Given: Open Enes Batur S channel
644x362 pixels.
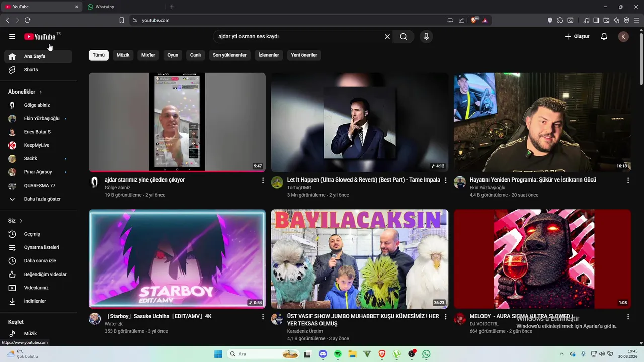Looking at the screenshot, I should [x=38, y=132].
